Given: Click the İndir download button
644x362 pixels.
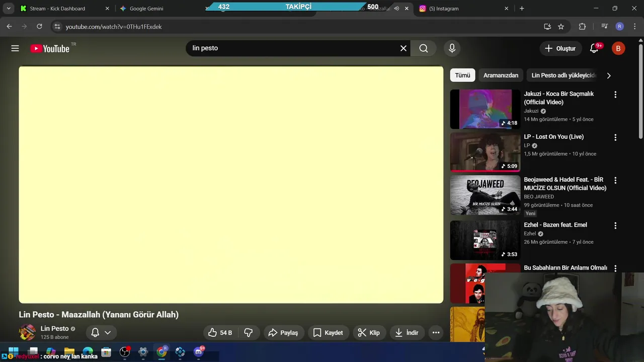Looking at the screenshot, I should (x=407, y=332).
